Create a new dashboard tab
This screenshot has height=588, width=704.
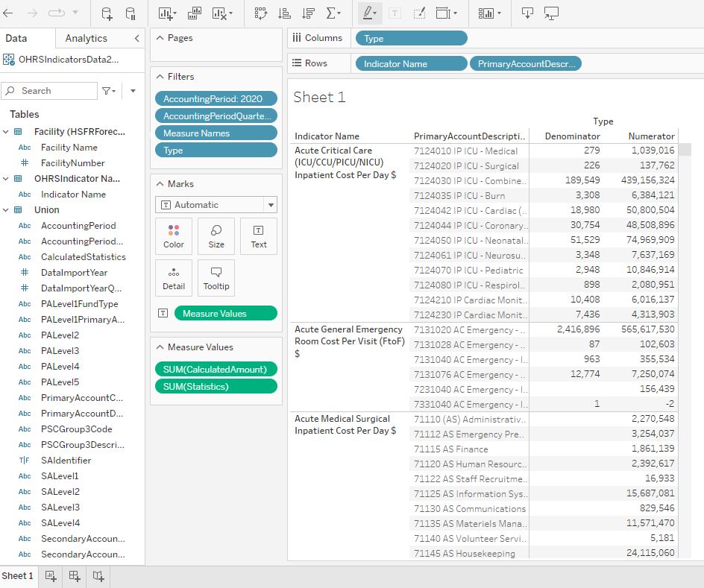point(75,576)
